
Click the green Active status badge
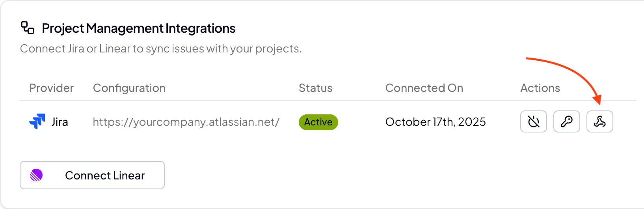(318, 122)
